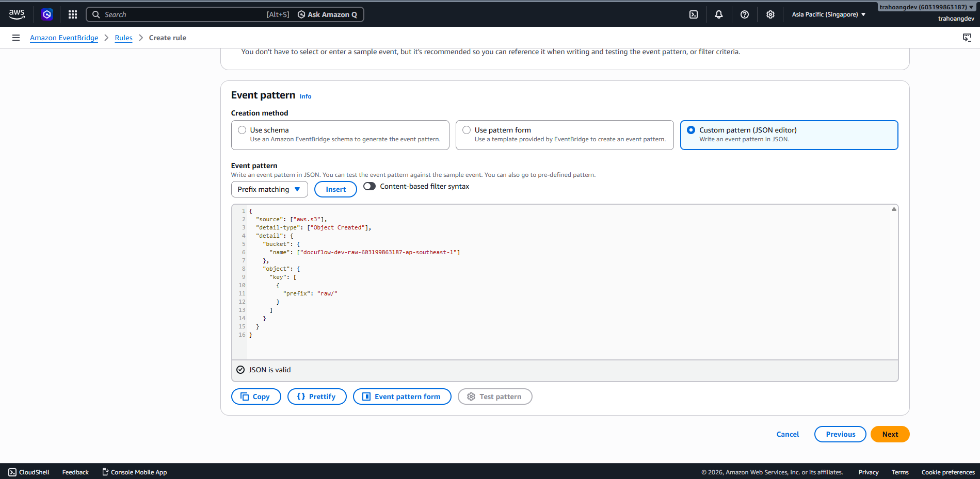Screen dimensions: 980x479
Task: Open the Event pattern form
Action: pos(402,397)
